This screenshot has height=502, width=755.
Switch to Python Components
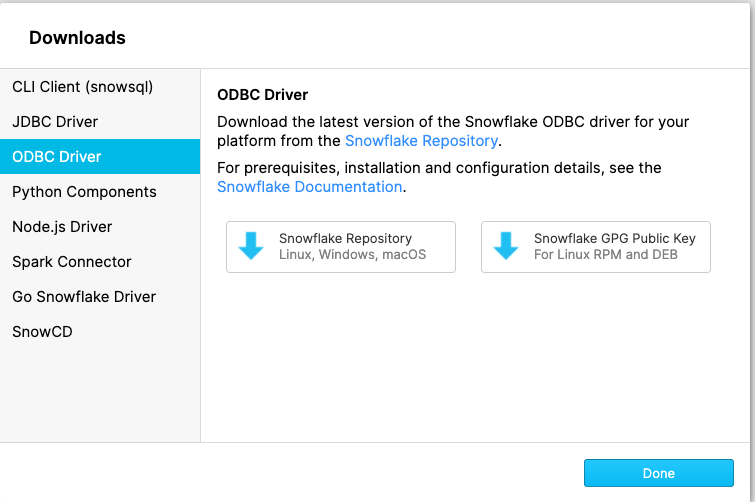(x=84, y=192)
